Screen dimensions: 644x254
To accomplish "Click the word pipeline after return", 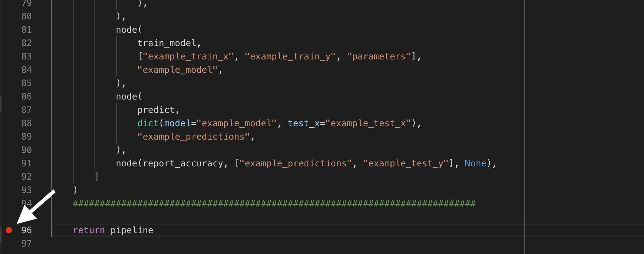I will click(x=132, y=230).
